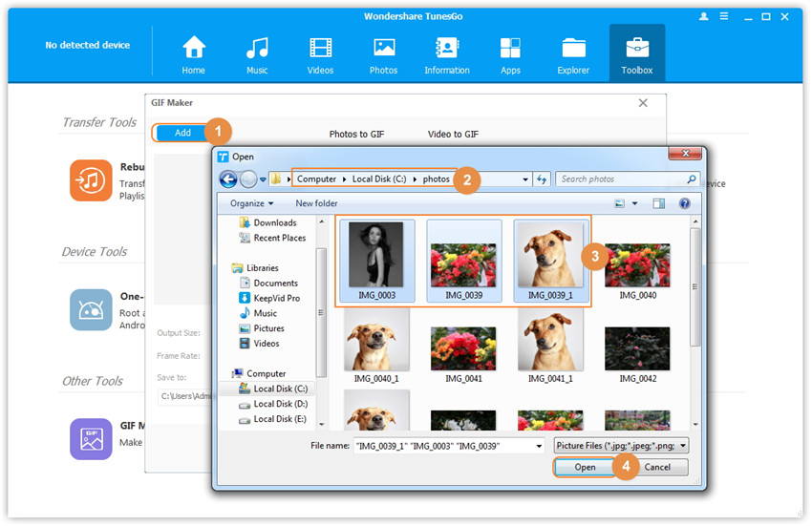Image resolution: width=812 pixels, height=526 pixels.
Task: Click photos in the address breadcrumb
Action: (436, 179)
